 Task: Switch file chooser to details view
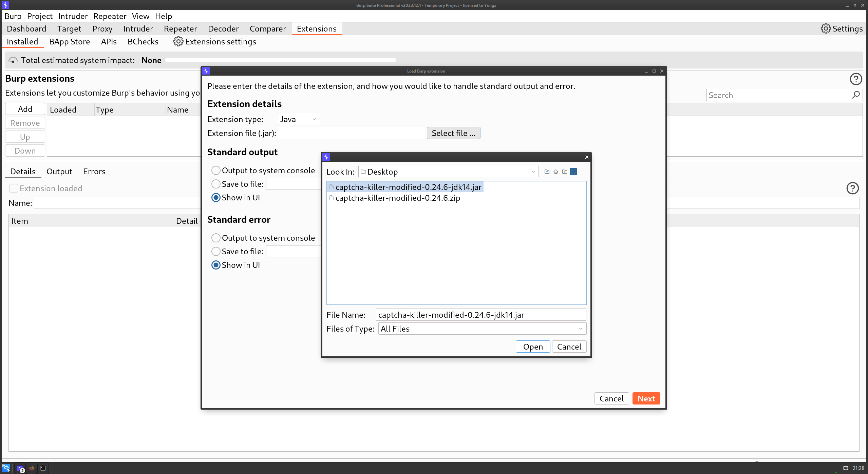coord(582,172)
